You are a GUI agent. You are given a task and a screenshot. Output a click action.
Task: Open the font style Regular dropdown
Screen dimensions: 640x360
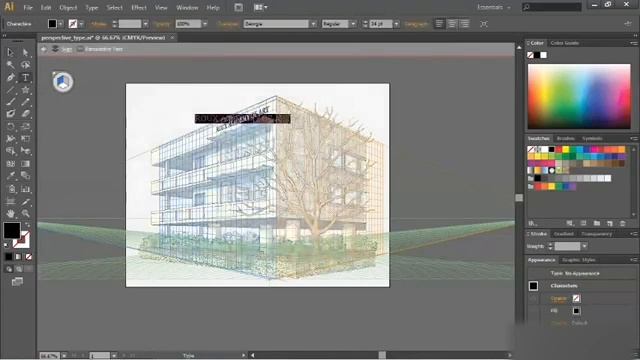[353, 24]
